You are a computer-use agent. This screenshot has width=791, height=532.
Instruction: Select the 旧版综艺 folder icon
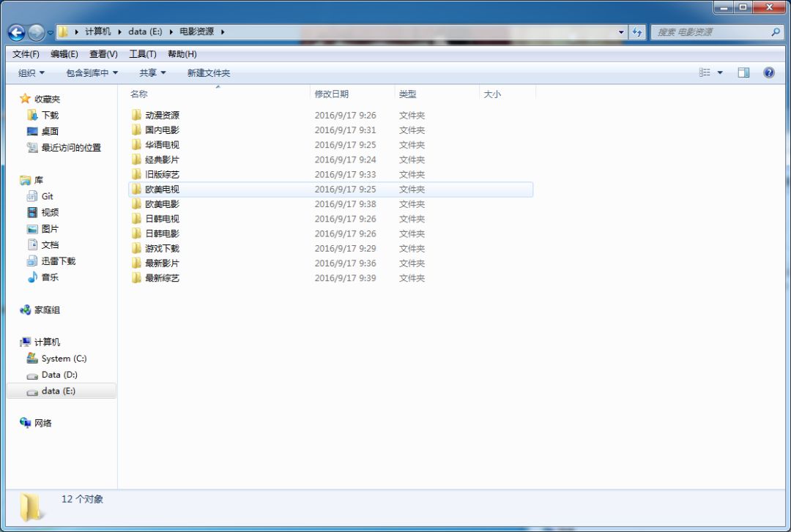[136, 174]
